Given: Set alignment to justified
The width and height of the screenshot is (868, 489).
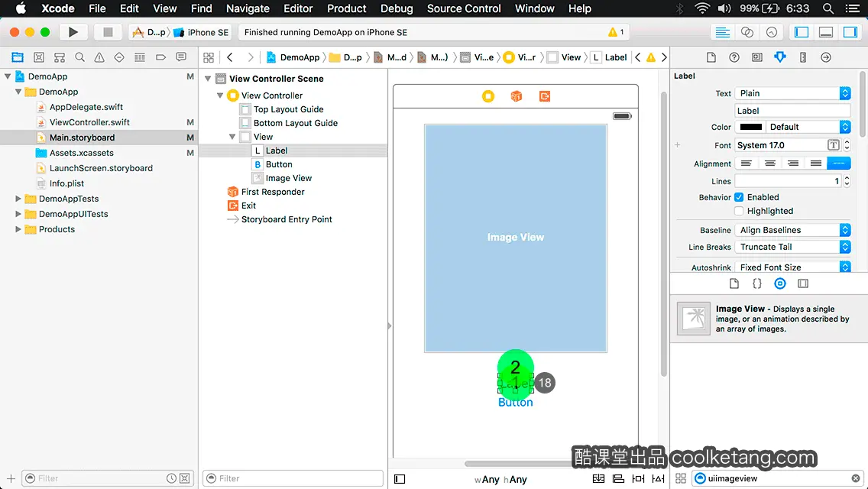Looking at the screenshot, I should coord(816,164).
